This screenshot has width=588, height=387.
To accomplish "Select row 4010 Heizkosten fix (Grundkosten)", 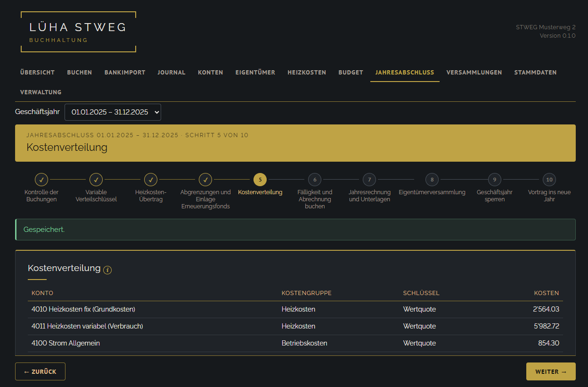I will (295, 310).
